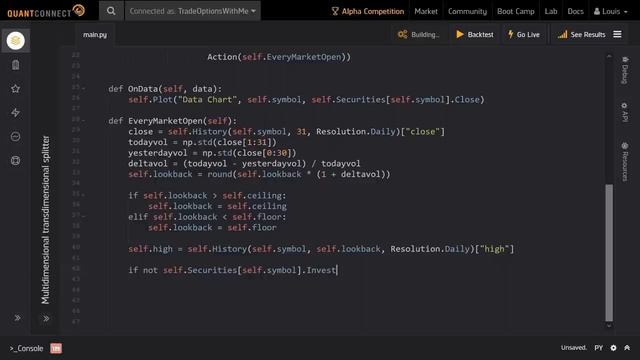The width and height of the screenshot is (640, 360).
Task: Open the Debug side panel
Action: tap(624, 70)
